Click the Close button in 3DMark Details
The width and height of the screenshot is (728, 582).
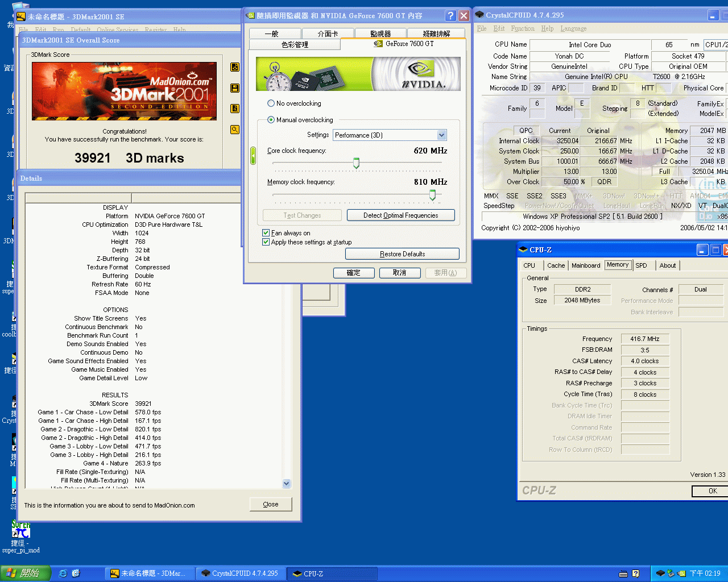pos(271,504)
